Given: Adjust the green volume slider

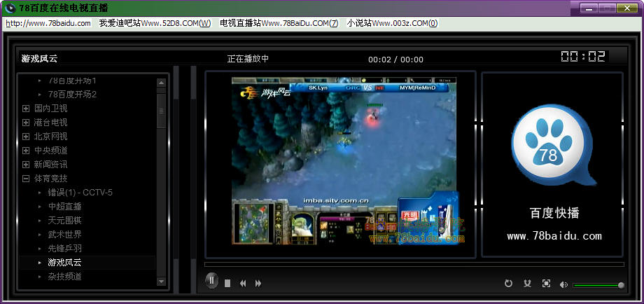Looking at the screenshot, I should [x=598, y=285].
